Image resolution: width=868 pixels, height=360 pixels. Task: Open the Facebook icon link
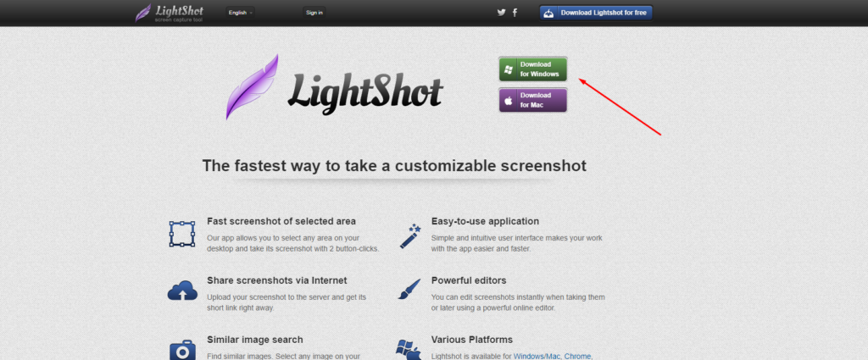pos(515,13)
